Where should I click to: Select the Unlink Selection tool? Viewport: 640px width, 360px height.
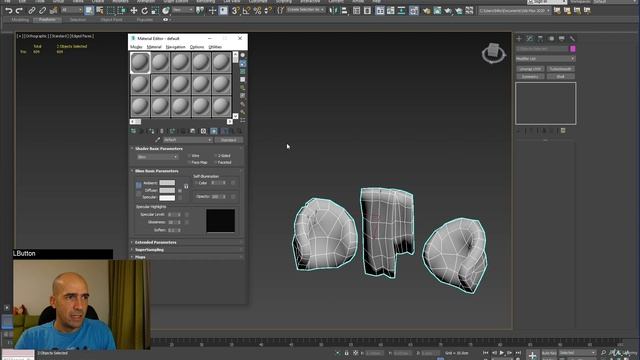[x=42, y=11]
